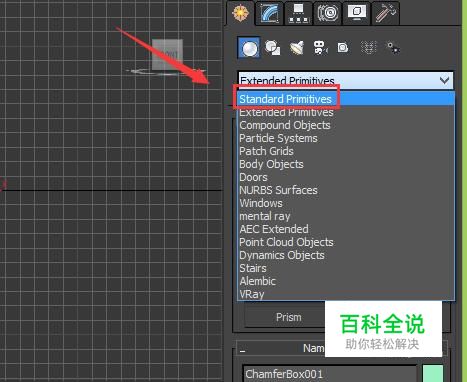467x382 pixels.
Task: Choose Dynamics Objects from the list
Action: click(346, 255)
